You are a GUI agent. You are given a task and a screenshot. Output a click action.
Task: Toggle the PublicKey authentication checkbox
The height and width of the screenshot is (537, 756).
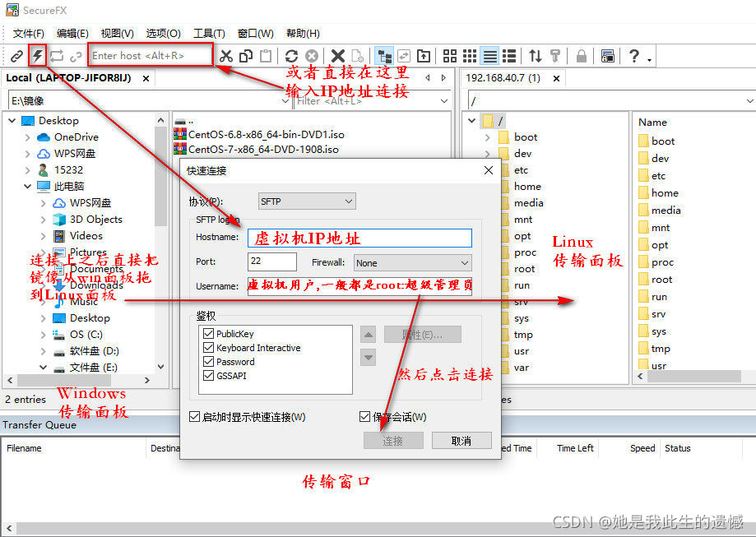coord(208,334)
